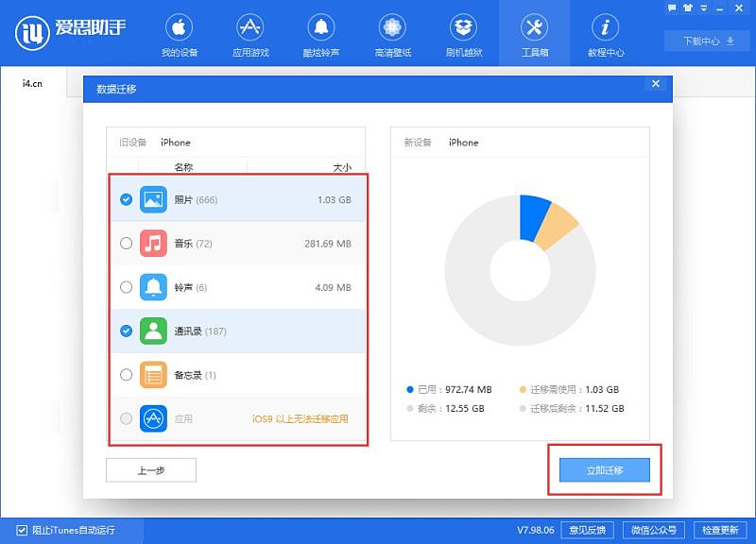Open the title bar dropdown menu icon
The width and height of the screenshot is (756, 544).
click(704, 8)
